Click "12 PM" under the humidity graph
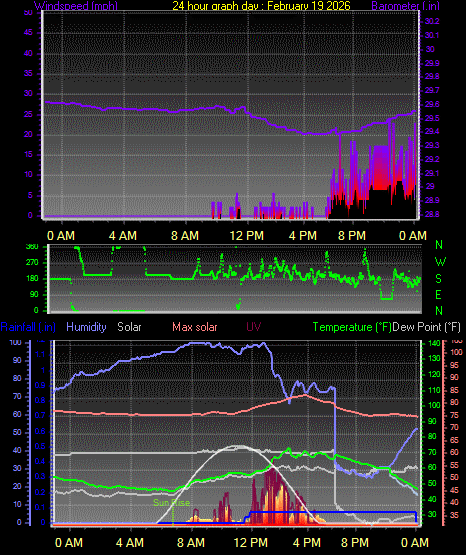Image resolution: width=466 pixels, height=555 pixels. 251,543
